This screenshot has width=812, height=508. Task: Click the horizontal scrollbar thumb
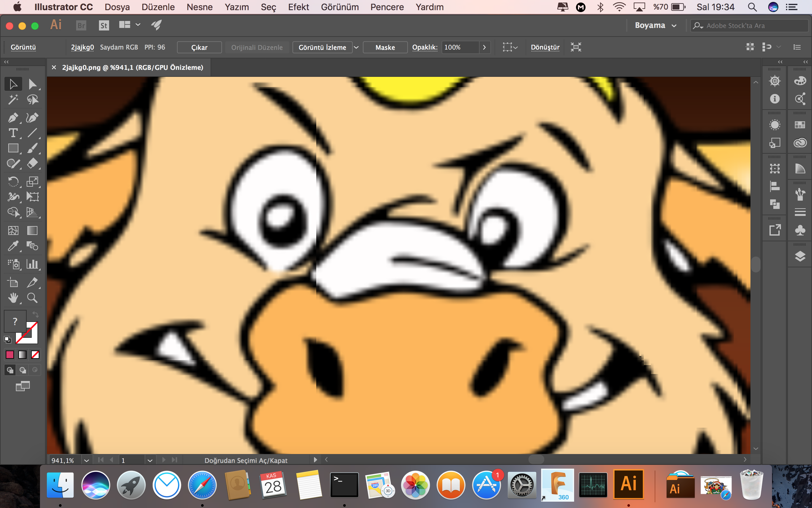pyautogui.click(x=536, y=459)
